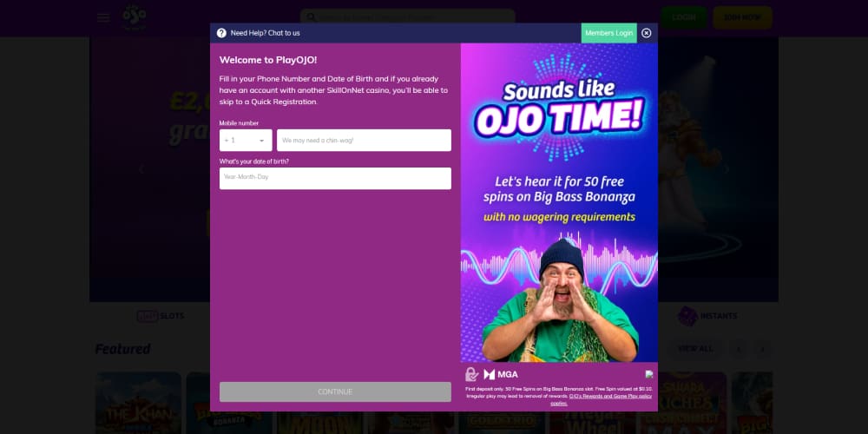868x434 pixels.
Task: Click next arrow in Featured carousel
Action: 762,349
